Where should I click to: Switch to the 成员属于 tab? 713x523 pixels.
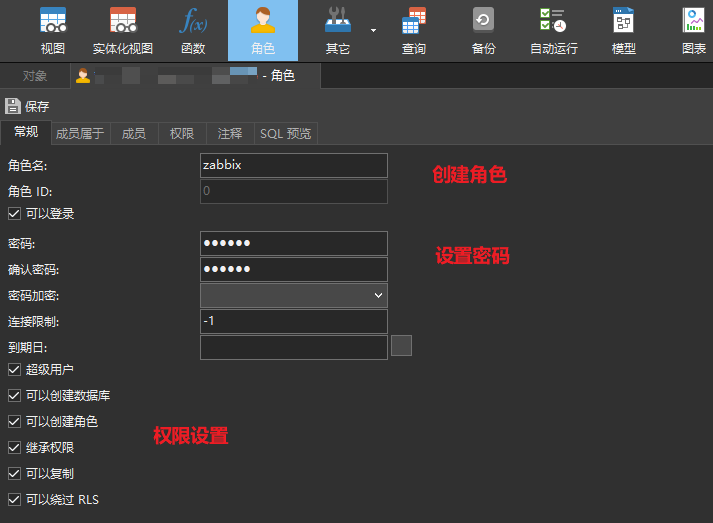pyautogui.click(x=80, y=133)
